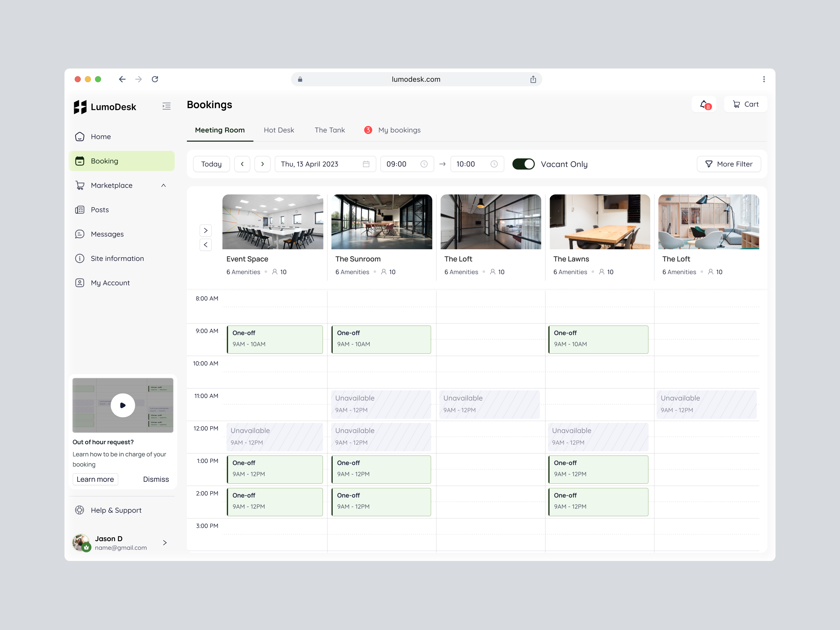Switch to the Hot Desk tab

coord(279,130)
